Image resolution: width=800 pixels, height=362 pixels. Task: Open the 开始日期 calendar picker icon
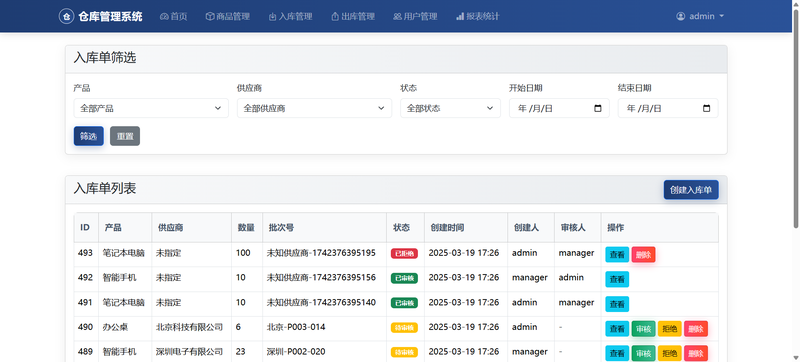point(598,109)
